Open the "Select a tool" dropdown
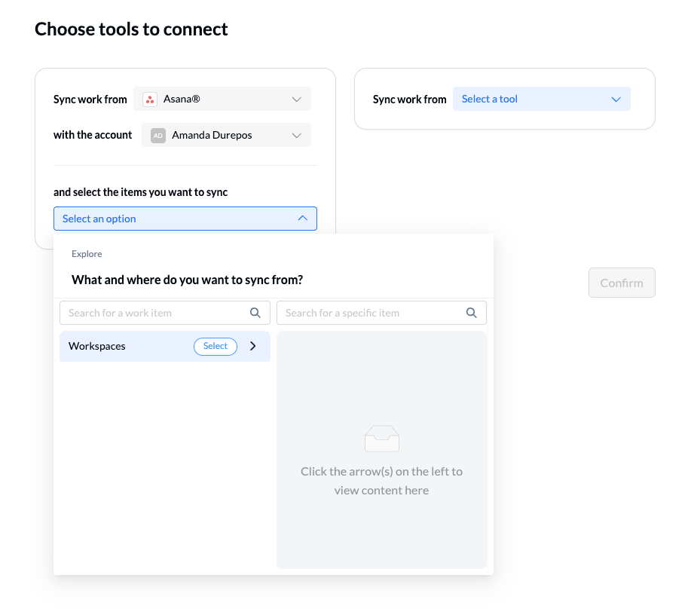Viewport: 700px width, 615px height. (541, 99)
